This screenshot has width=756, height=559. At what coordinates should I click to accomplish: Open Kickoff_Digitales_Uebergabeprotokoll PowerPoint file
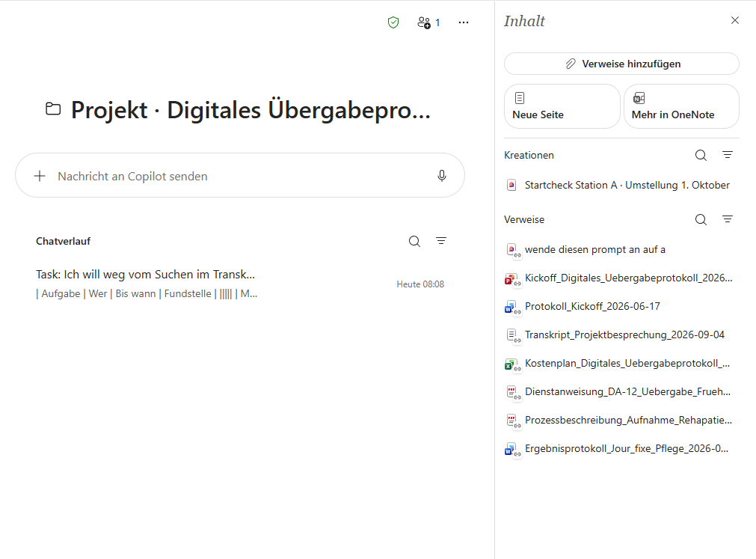click(x=621, y=278)
